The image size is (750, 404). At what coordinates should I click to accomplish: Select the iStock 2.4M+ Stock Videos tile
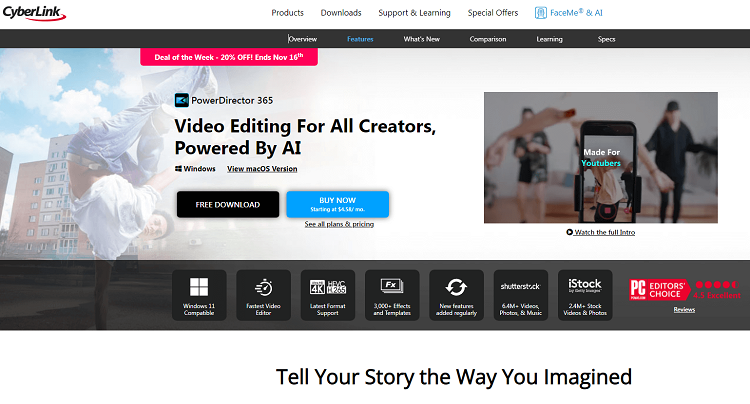tap(585, 295)
